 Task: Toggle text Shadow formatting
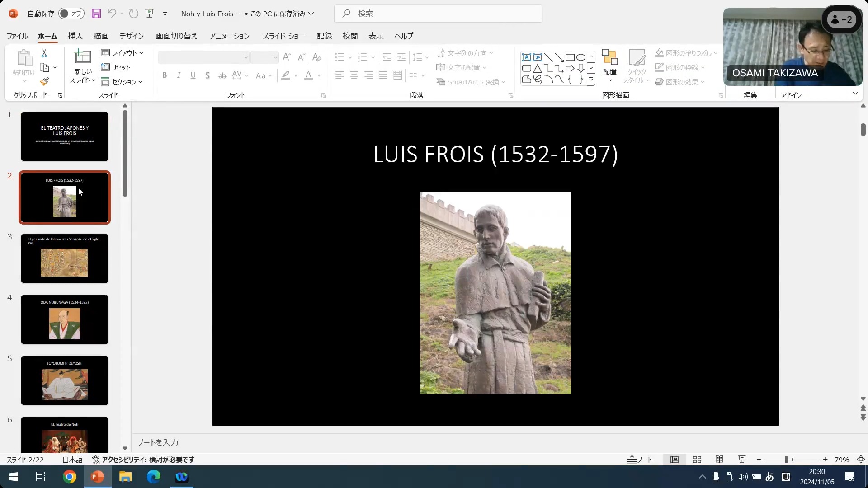[208, 75]
